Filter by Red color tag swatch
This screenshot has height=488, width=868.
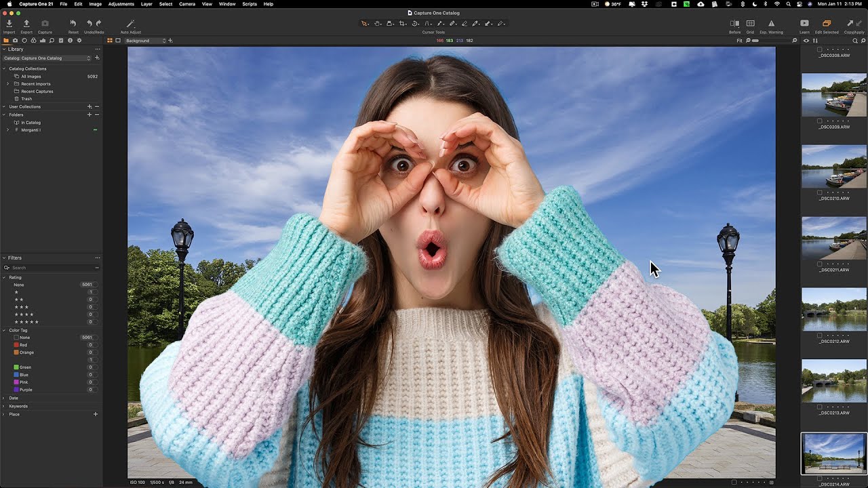click(16, 345)
